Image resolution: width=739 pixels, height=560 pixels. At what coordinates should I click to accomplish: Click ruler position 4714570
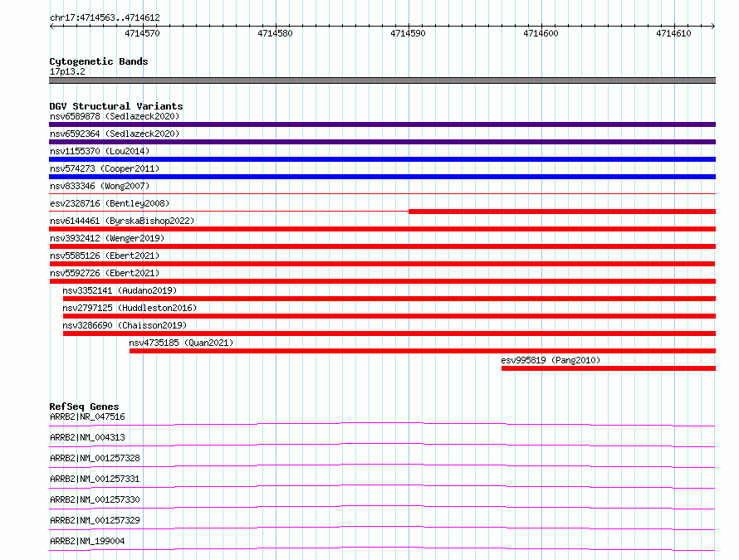coord(142,33)
